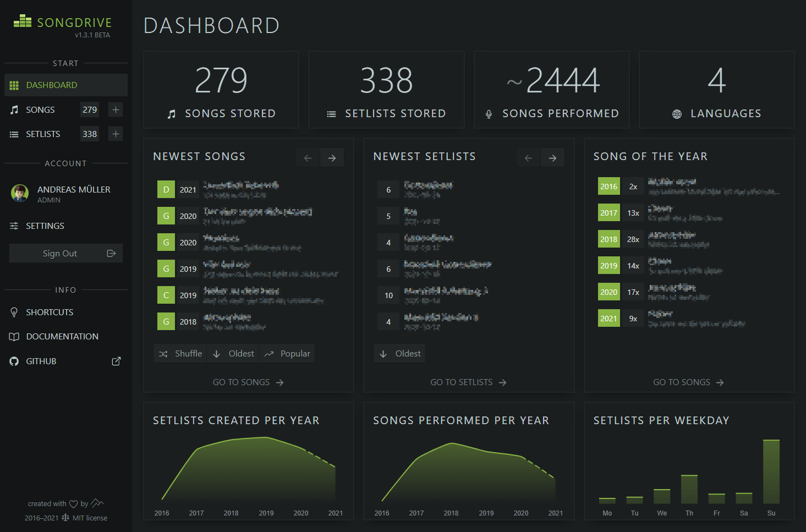The image size is (806, 532).
Task: Click the Shuffle crossed-arrows icon
Action: [163, 354]
